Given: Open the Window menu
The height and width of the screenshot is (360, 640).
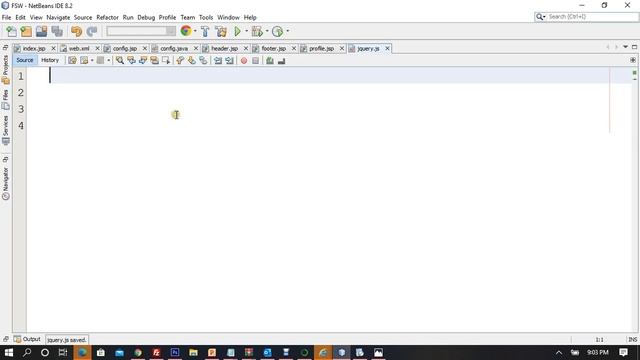Looking at the screenshot, I should point(228,18).
